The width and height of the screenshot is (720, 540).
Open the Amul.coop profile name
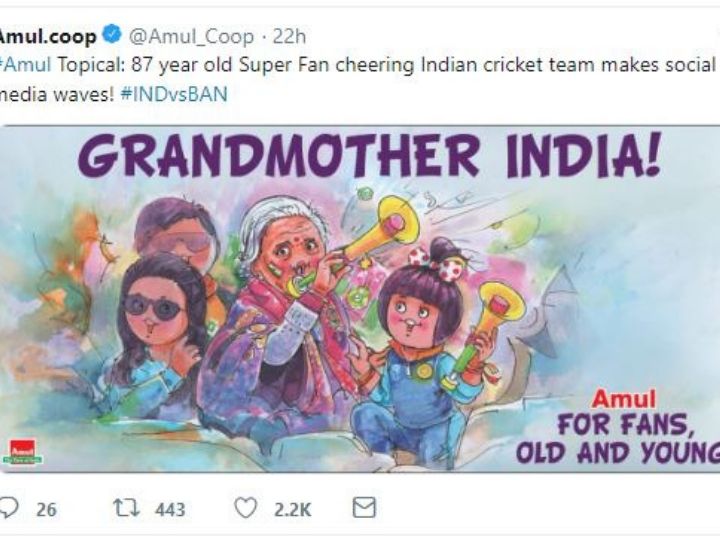(x=48, y=37)
